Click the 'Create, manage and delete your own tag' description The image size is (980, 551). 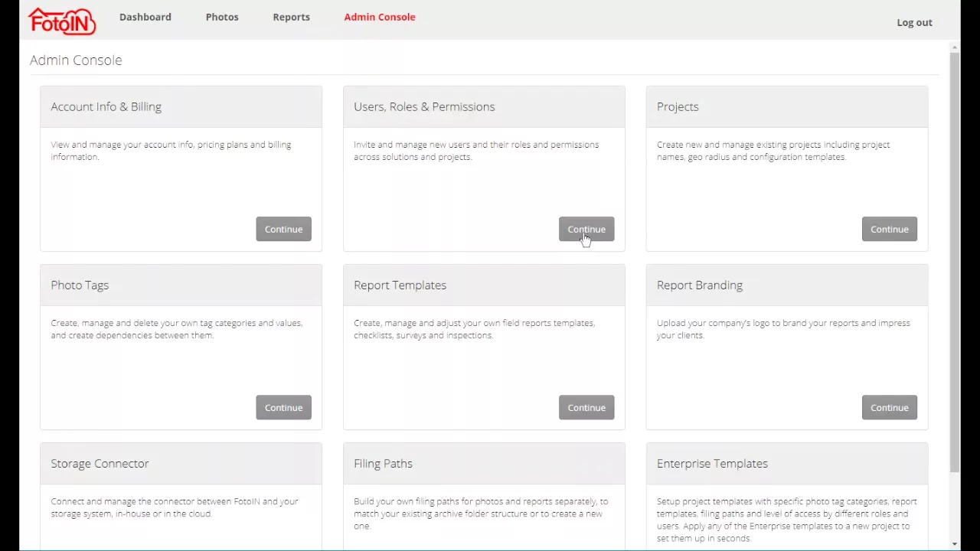(x=177, y=329)
